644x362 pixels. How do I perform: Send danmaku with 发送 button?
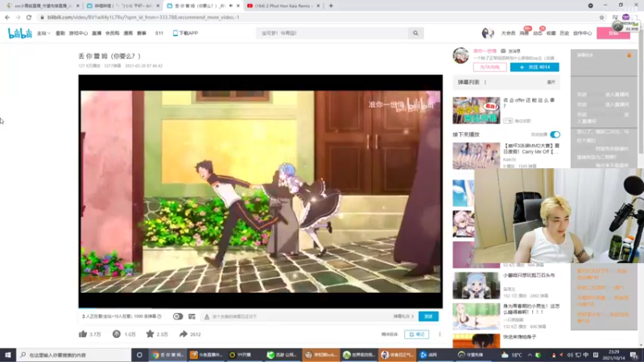tap(428, 316)
